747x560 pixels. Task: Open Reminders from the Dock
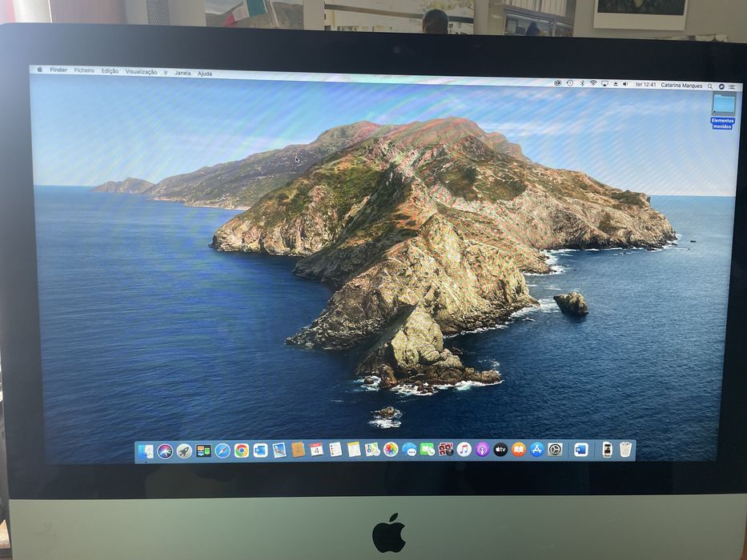(335, 450)
